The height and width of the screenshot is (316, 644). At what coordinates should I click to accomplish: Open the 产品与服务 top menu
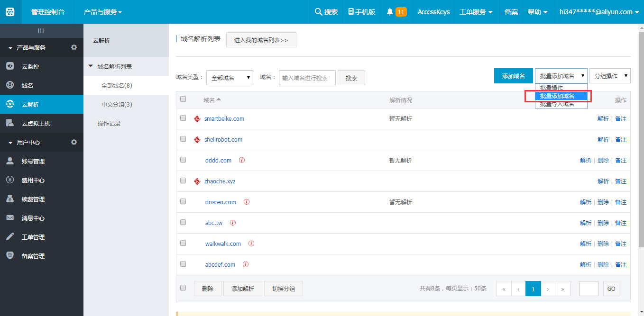tap(102, 12)
